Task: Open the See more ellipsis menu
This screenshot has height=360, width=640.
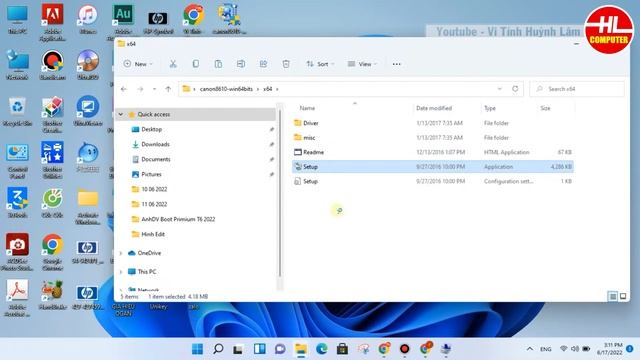Action: [396, 64]
